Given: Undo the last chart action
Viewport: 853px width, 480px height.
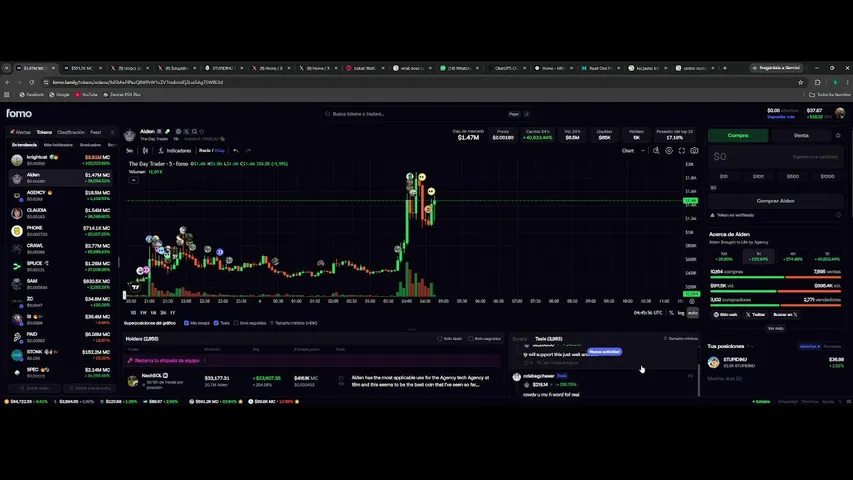Looking at the screenshot, I should click(236, 151).
